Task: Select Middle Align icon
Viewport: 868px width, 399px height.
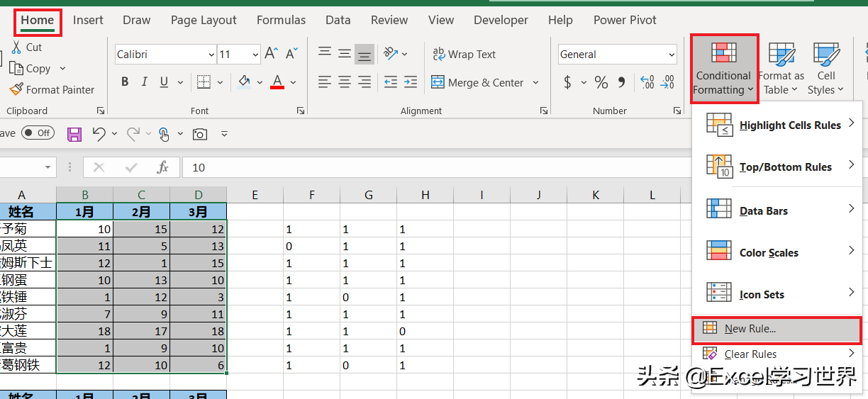Action: (x=345, y=54)
